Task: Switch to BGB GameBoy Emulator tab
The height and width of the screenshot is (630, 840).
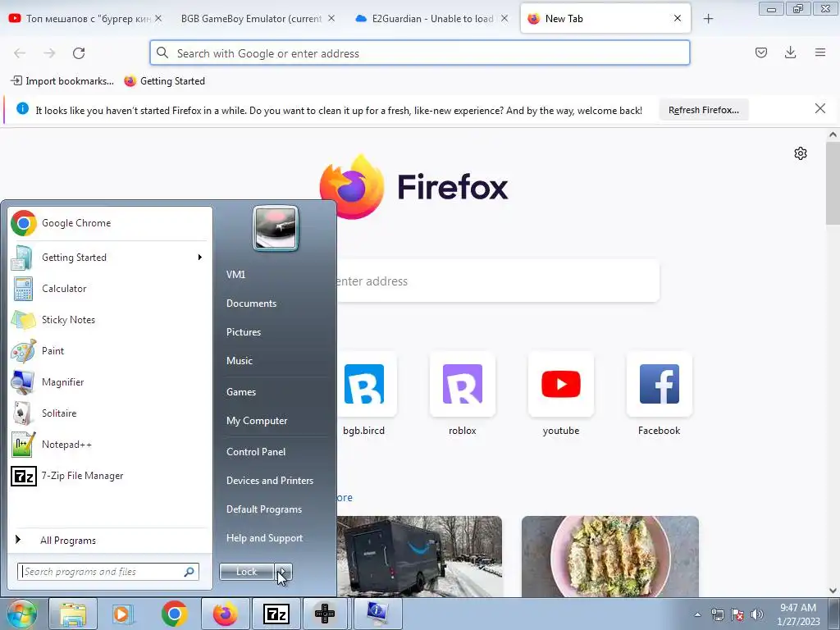Action: point(251,19)
